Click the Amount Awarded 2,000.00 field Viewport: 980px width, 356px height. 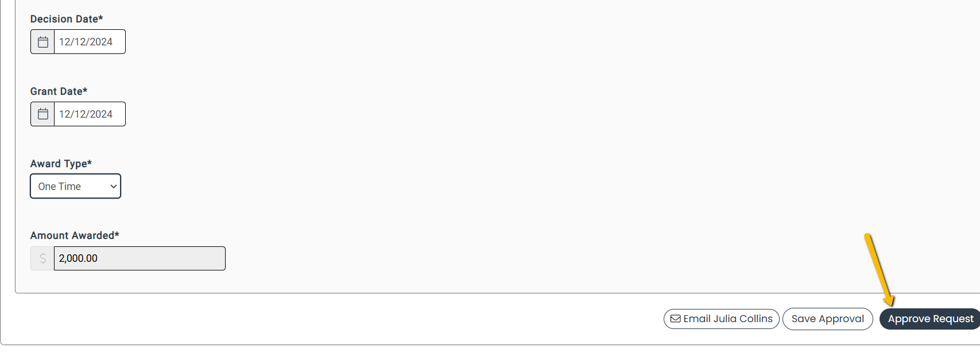pyautogui.click(x=139, y=258)
